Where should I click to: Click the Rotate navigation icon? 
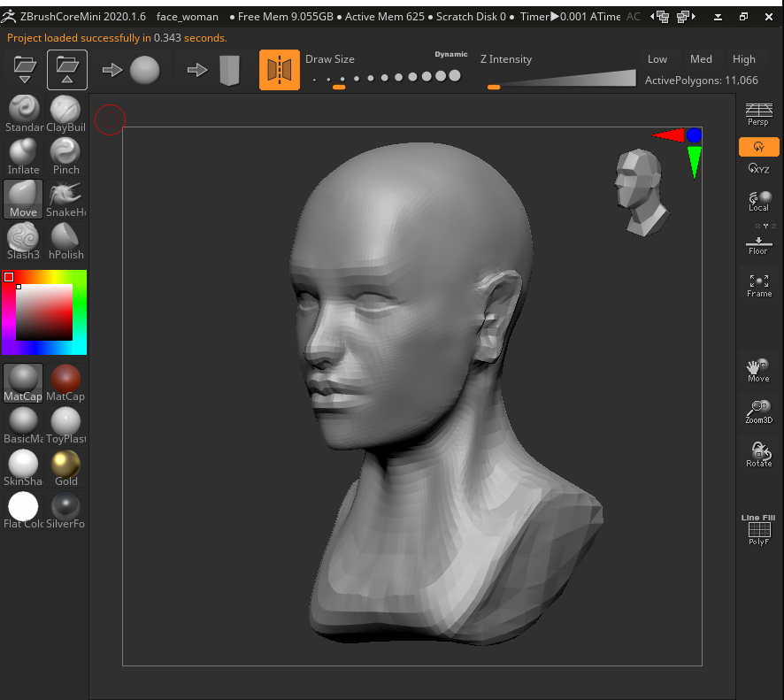(758, 455)
